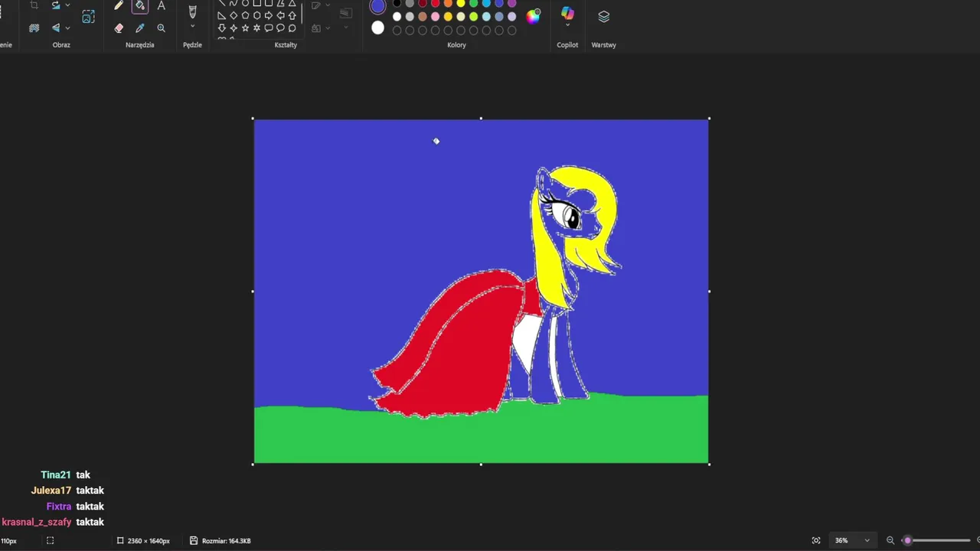Image resolution: width=980 pixels, height=551 pixels.
Task: Choose the down arrow shape
Action: 222,28
